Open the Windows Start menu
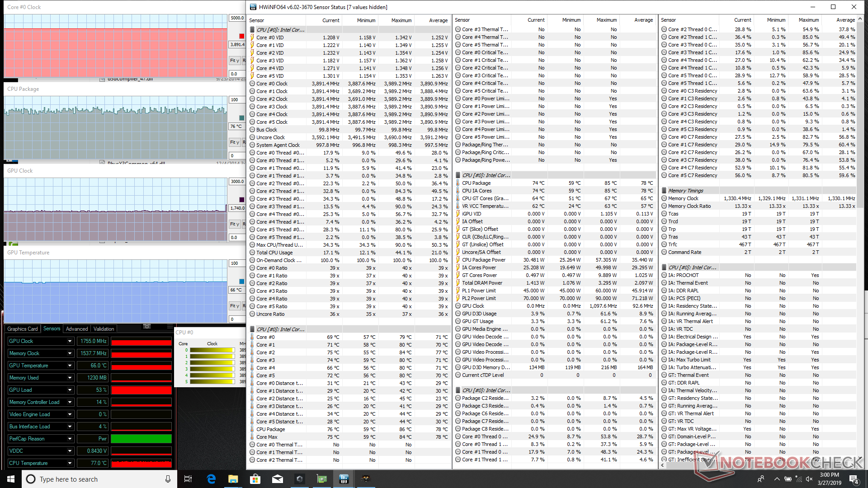The image size is (868, 488). tap(10, 479)
